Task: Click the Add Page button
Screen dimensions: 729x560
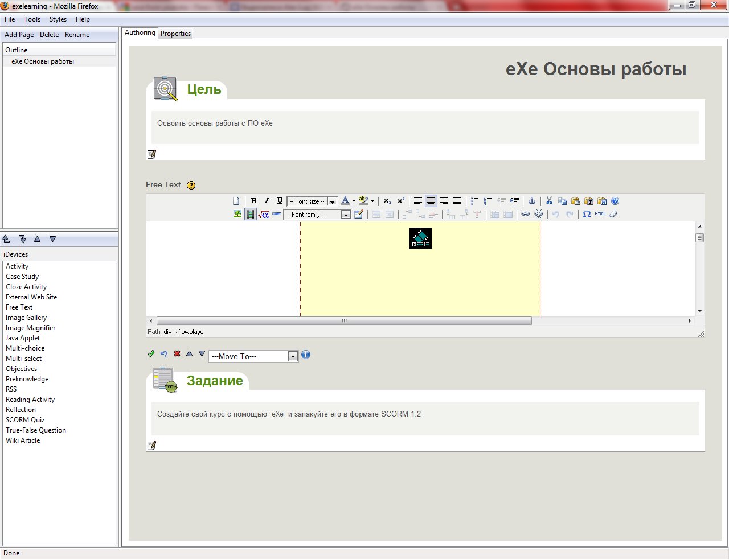Action: pos(19,35)
